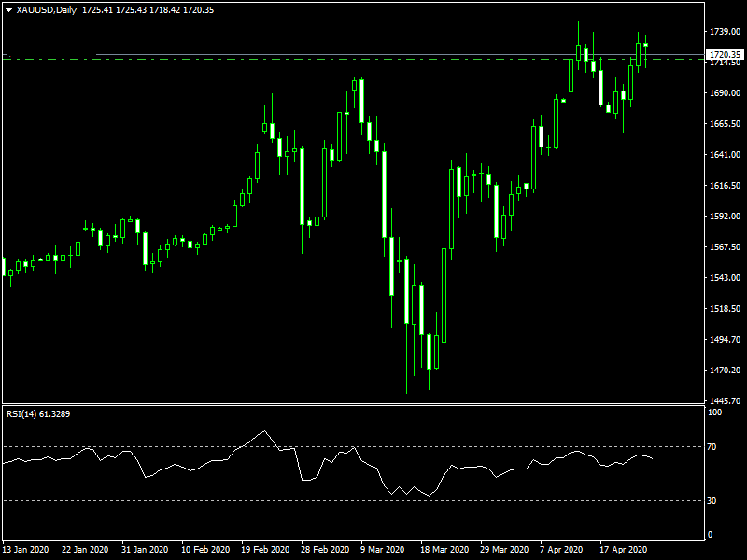Screen dimensions: 747x560
Task: Click the 22 Jan 2020 date label
Action: click(x=85, y=550)
